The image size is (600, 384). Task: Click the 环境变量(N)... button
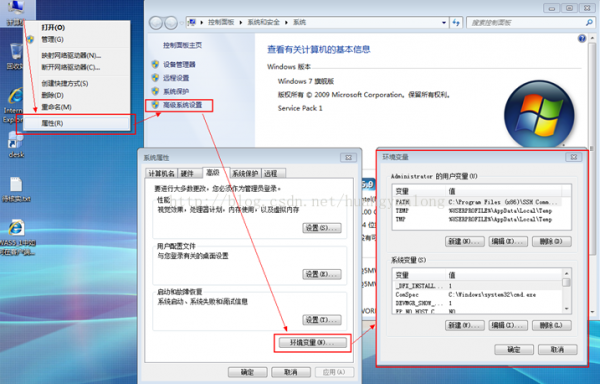coord(312,342)
